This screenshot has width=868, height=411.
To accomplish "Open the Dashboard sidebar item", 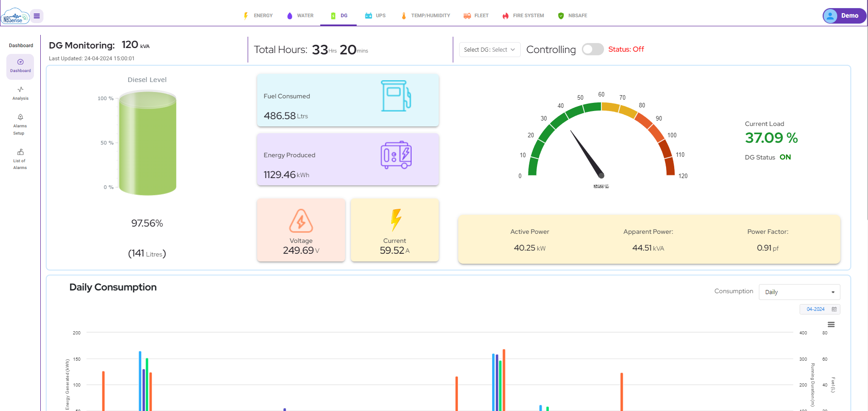I will tap(20, 66).
